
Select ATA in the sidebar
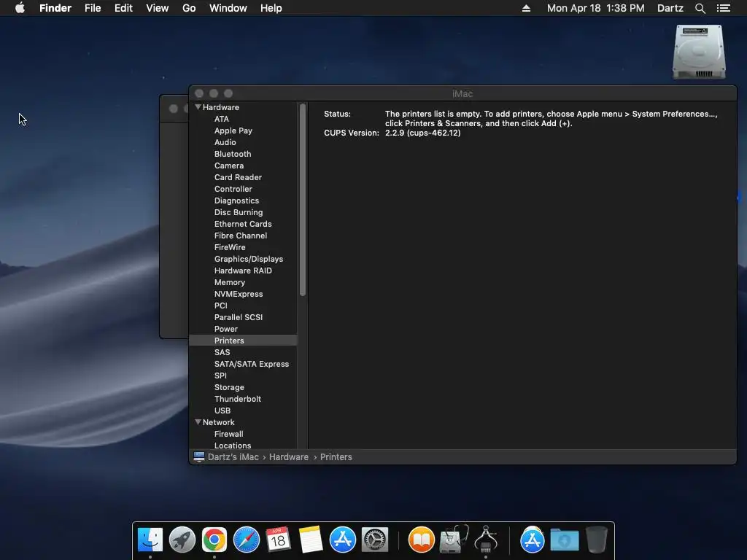point(222,119)
